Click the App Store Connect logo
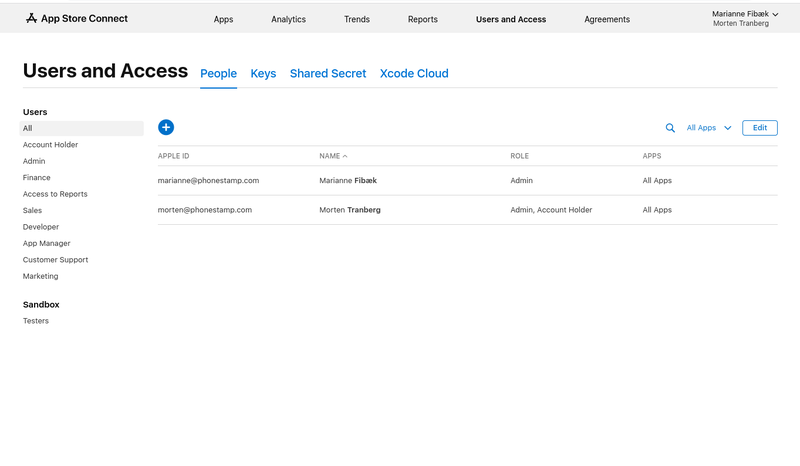Image resolution: width=800 pixels, height=466 pixels. click(x=77, y=18)
